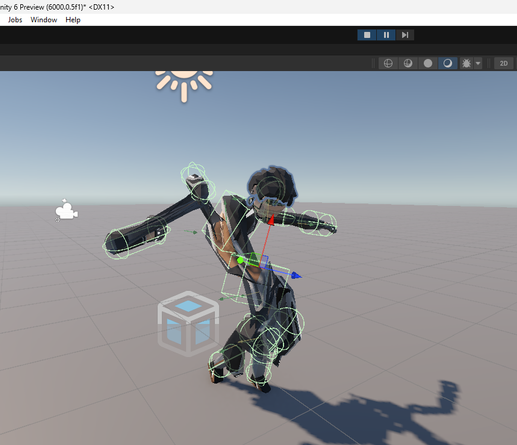Step forward one frame
This screenshot has width=517, height=445.
pos(405,35)
